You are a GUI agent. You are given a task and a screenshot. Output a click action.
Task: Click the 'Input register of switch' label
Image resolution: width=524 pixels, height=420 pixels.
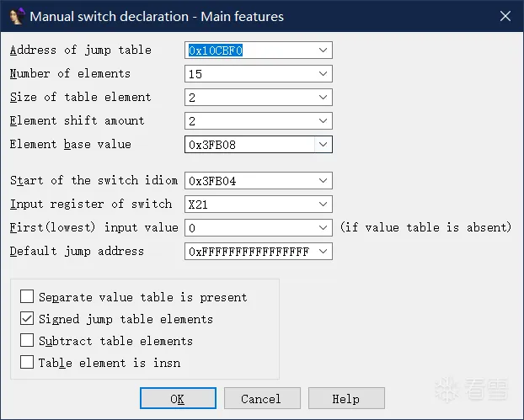pyautogui.click(x=91, y=204)
